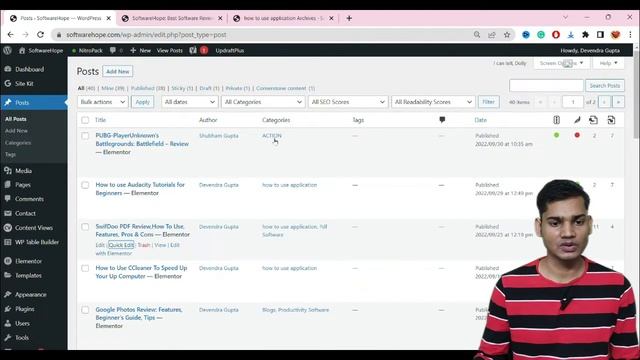Check the PUBG PlayerUnknown's Battlegrounds post

85,136
